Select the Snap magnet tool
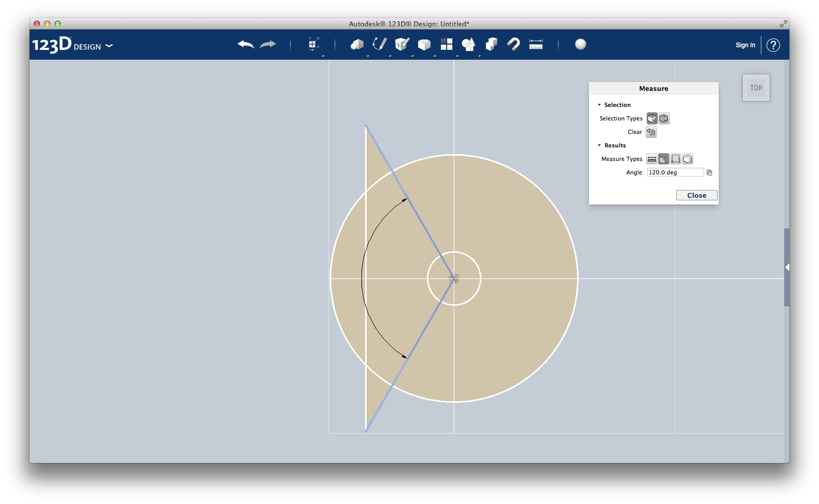 pyautogui.click(x=514, y=45)
